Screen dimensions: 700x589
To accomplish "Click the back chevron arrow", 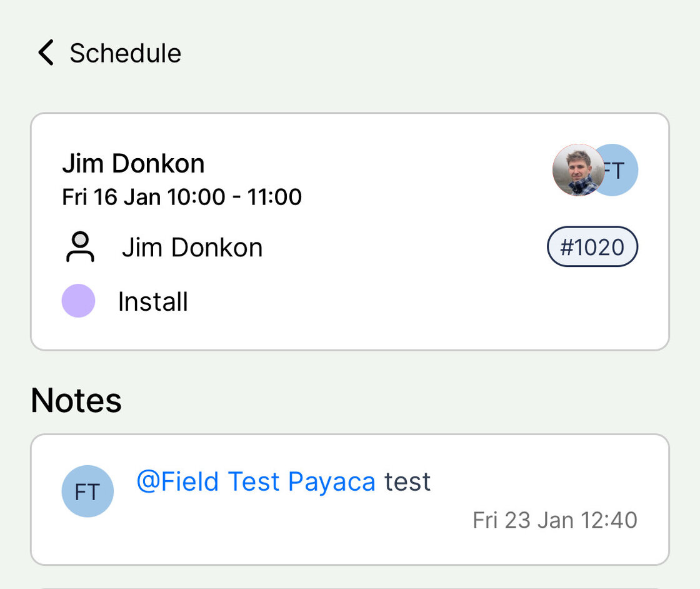I will point(46,53).
